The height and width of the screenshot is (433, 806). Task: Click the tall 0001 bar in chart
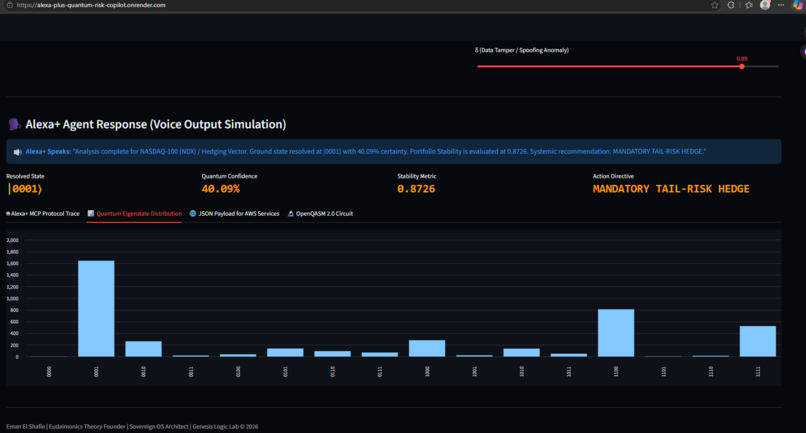(96, 309)
